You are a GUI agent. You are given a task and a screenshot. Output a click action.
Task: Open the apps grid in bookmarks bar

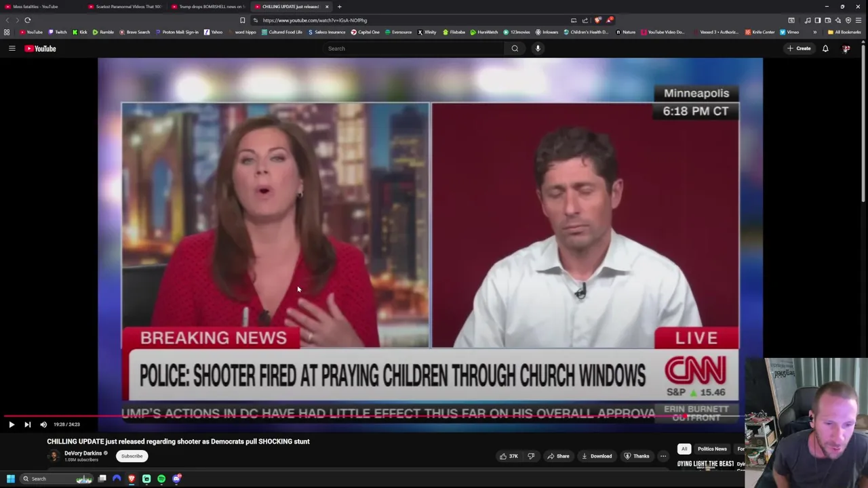click(x=7, y=32)
